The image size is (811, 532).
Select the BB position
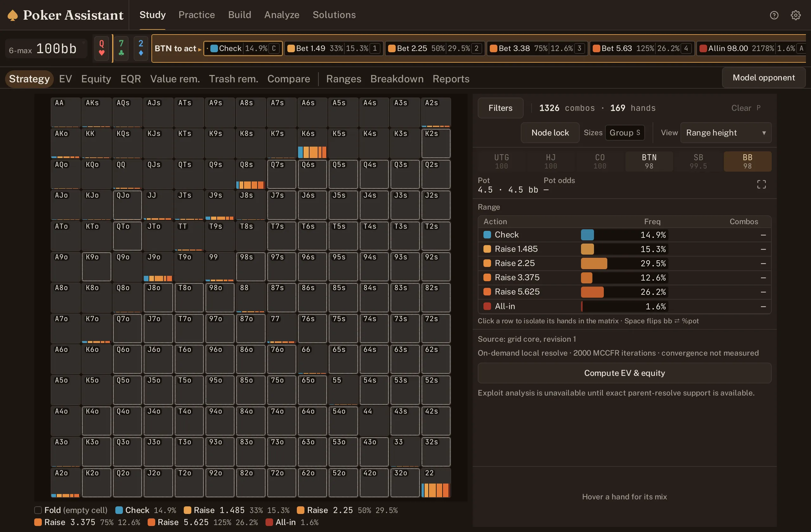point(747,161)
